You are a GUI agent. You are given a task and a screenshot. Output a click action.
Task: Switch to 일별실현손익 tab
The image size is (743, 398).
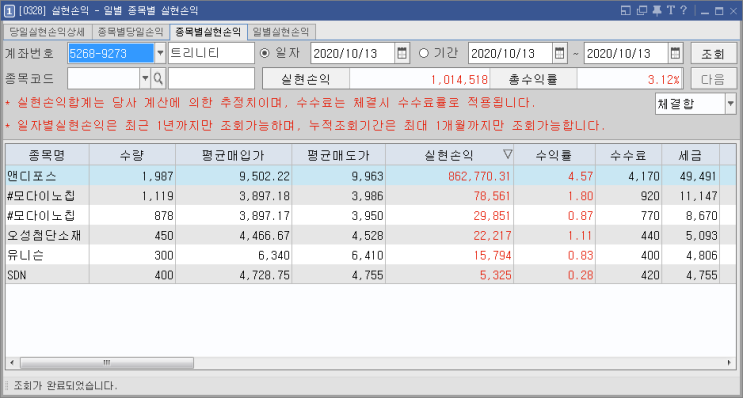[281, 32]
